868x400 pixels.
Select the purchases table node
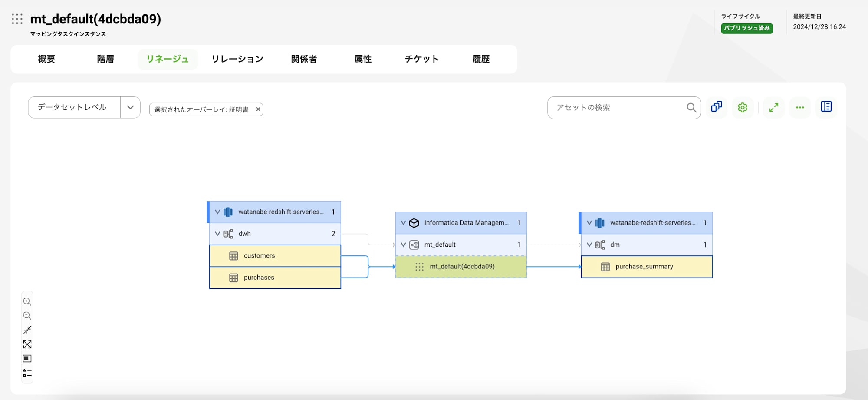[275, 278]
